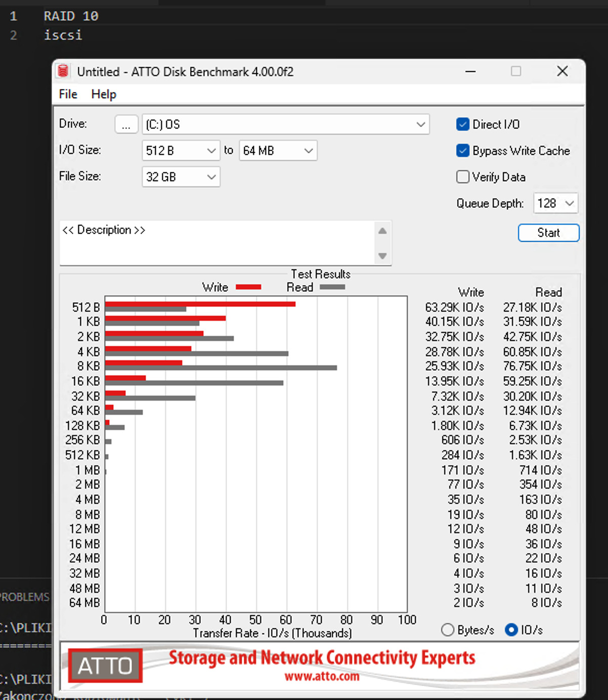608x700 pixels.
Task: Click the 8 IO/s read value
Action: pos(547,603)
